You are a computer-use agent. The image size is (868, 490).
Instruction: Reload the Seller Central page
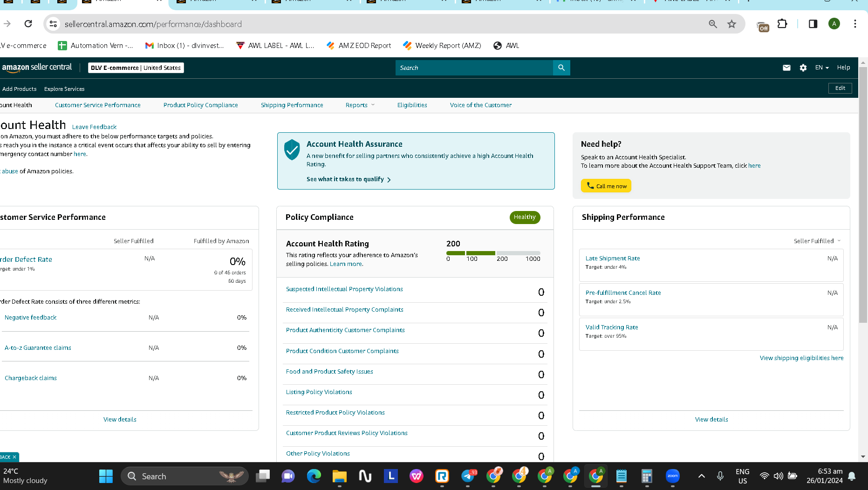click(x=28, y=24)
